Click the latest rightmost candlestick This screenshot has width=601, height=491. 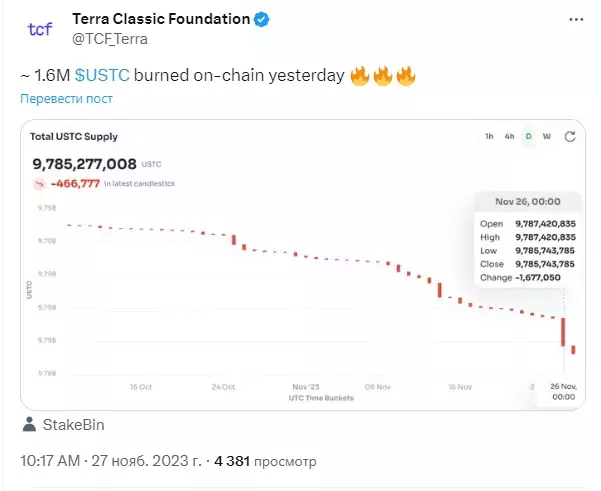coord(573,350)
